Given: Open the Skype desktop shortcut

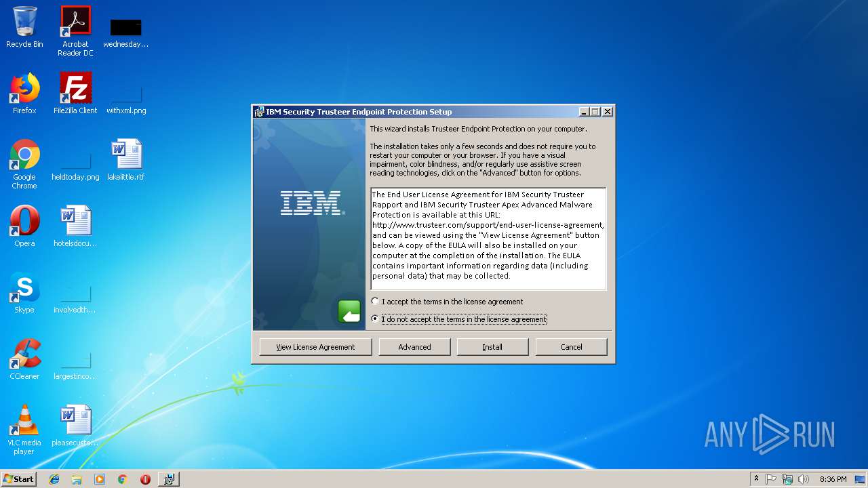Looking at the screenshot, I should (x=24, y=293).
